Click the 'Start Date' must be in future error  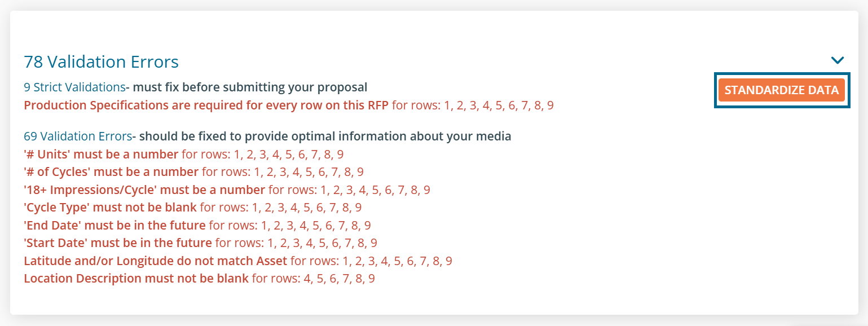[118, 243]
